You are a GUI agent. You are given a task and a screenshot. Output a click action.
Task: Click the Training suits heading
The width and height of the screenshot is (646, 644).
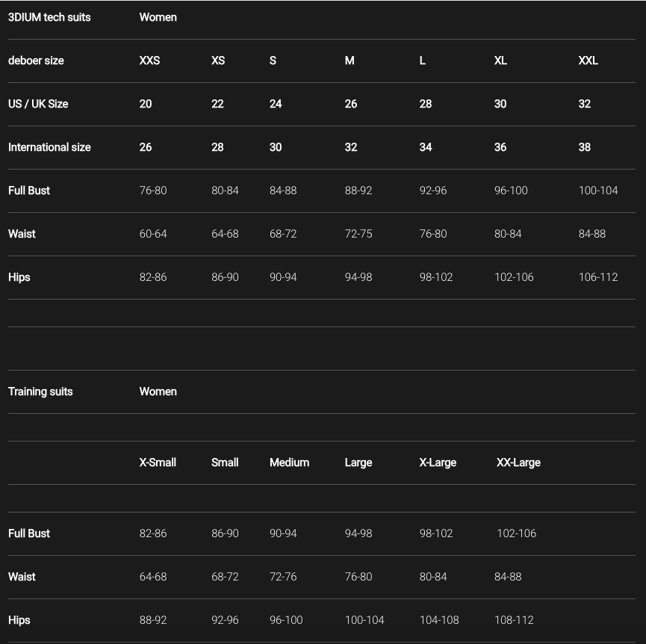point(40,391)
